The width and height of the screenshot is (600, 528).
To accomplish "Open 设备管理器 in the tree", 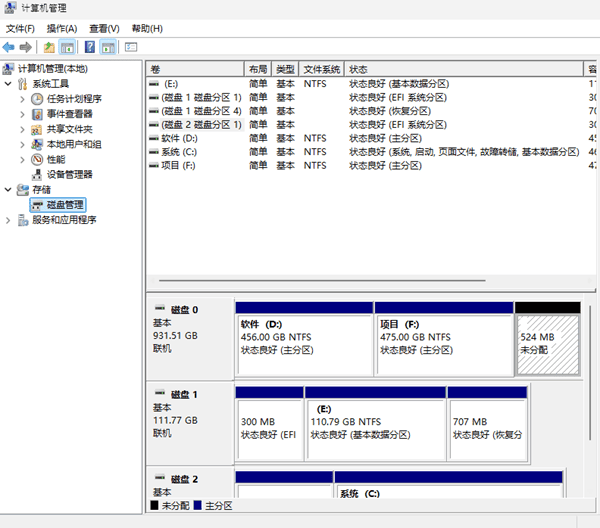I will tap(69, 174).
